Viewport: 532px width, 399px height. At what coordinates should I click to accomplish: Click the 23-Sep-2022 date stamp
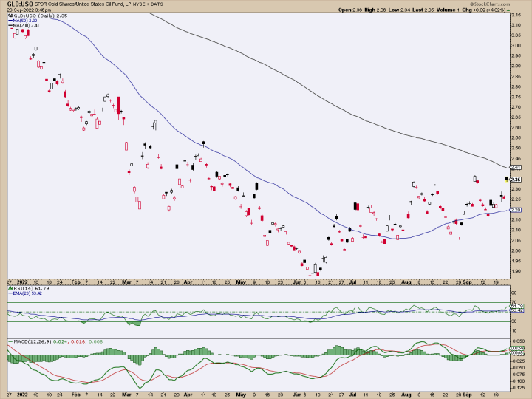29,10
